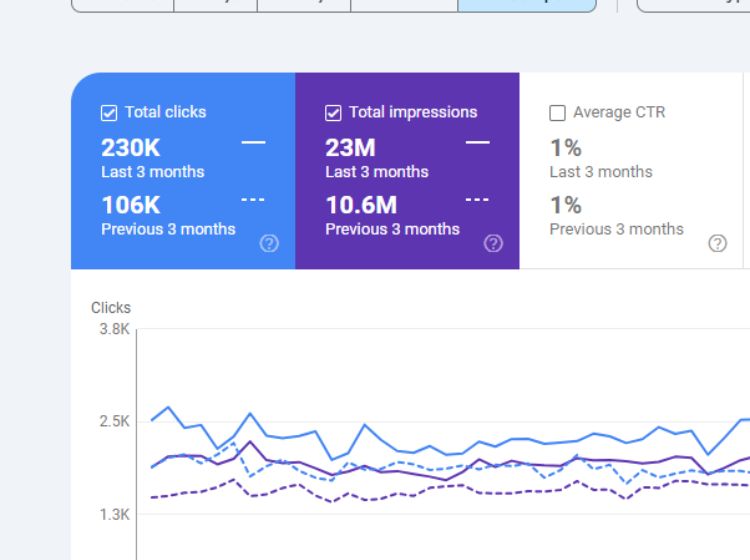750x560 pixels.
Task: Open help icon in Total clicks card
Action: tap(269, 243)
